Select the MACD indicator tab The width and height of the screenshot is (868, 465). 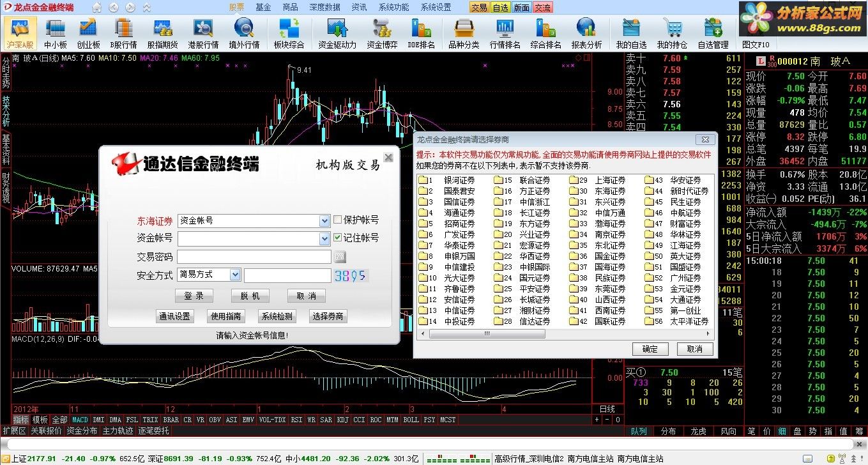pyautogui.click(x=80, y=420)
